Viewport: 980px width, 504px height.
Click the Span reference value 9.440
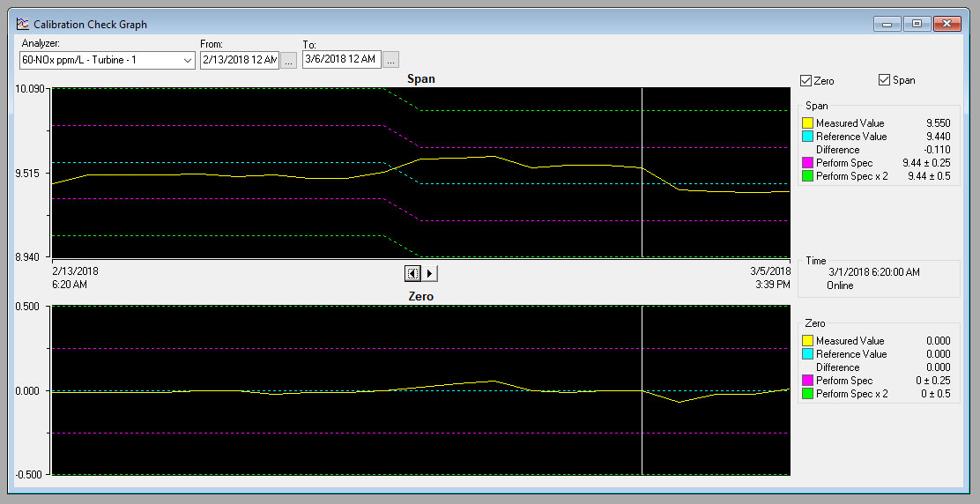click(938, 137)
